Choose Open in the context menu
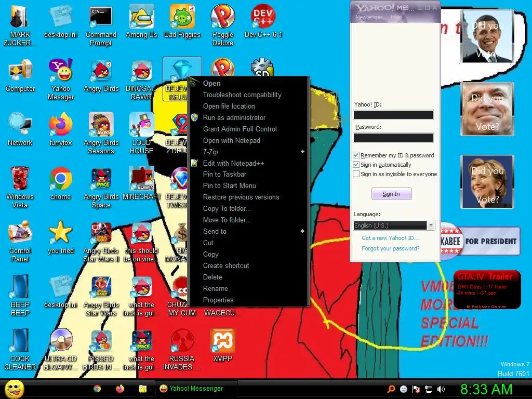 (248, 83)
